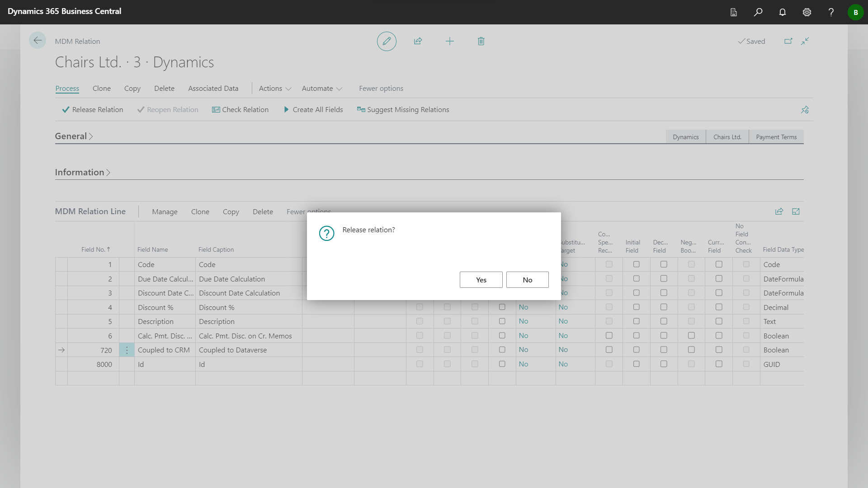Open page in new window icon

(788, 41)
